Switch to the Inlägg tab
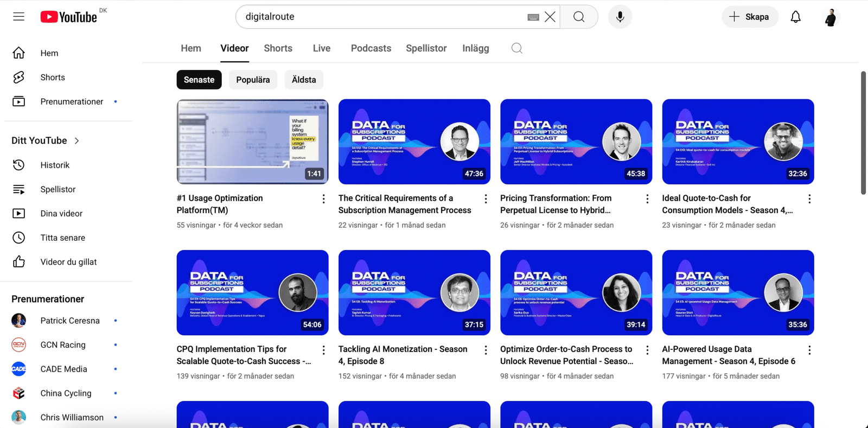 pos(476,48)
